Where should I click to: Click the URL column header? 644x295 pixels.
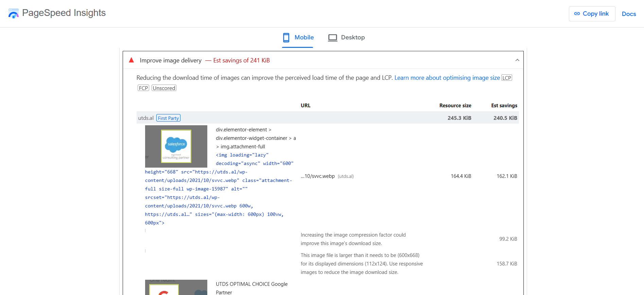306,106
